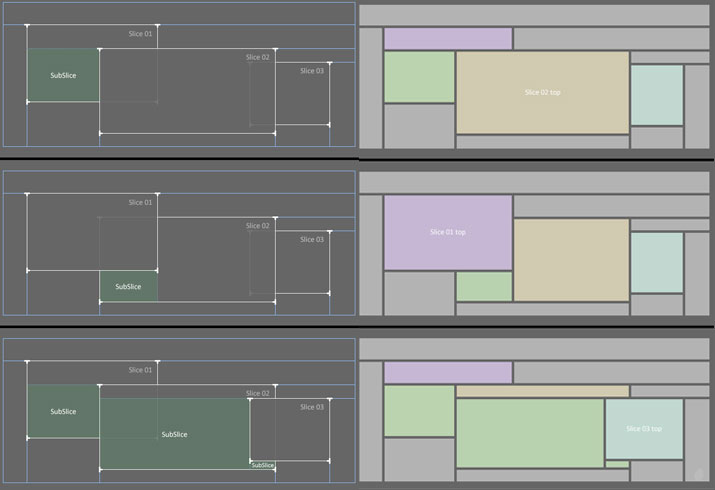
Task: Click the SubSlice block in the top diagram
Action: tap(63, 75)
